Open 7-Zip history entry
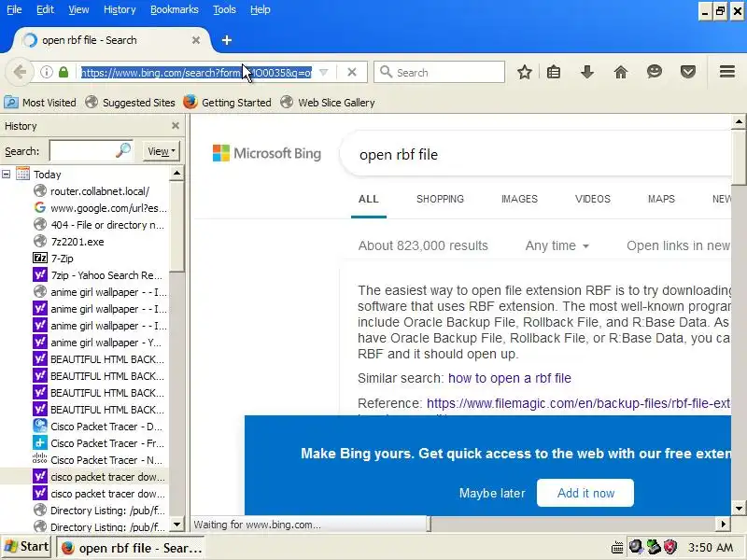Screen dimensions: 747x560 tap(53, 259)
